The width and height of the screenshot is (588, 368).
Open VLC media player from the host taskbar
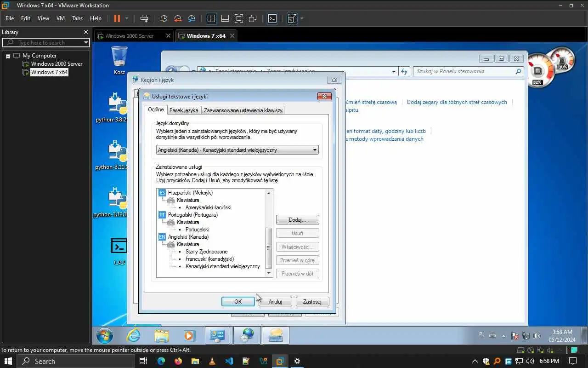(212, 361)
